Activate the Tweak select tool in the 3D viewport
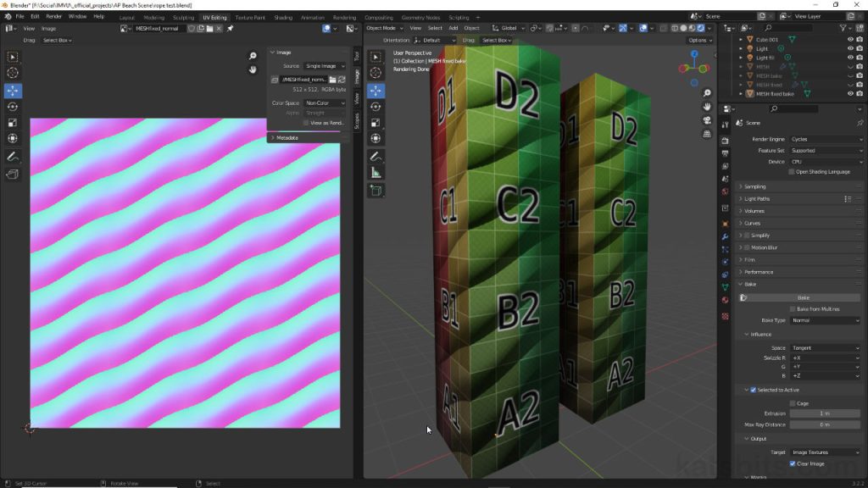868x488 pixels. point(376,56)
